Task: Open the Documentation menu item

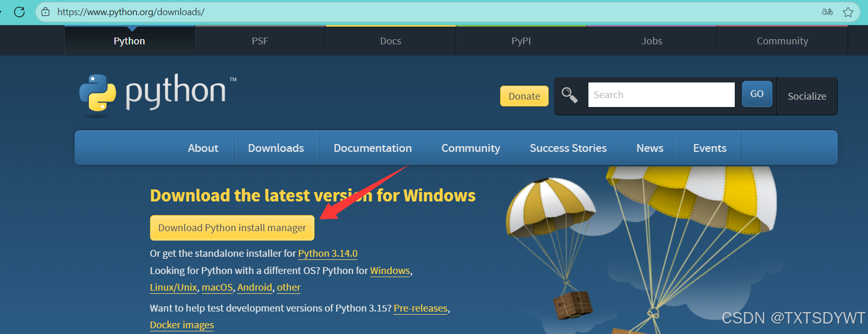Action: click(x=373, y=148)
